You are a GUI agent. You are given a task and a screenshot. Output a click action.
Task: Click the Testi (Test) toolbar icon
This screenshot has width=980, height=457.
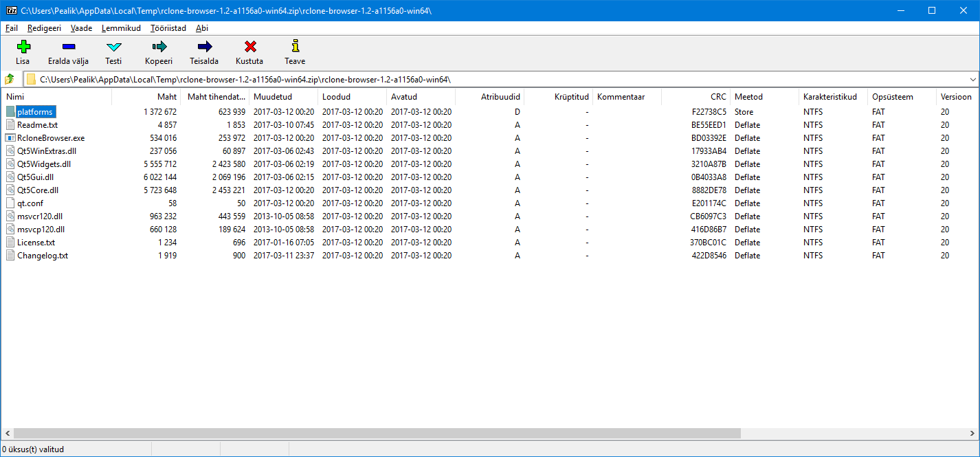(x=113, y=47)
